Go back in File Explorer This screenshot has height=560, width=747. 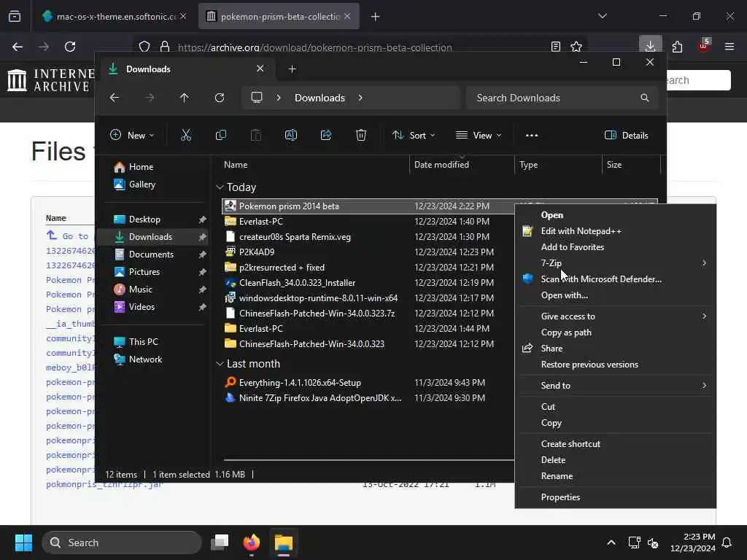click(115, 98)
